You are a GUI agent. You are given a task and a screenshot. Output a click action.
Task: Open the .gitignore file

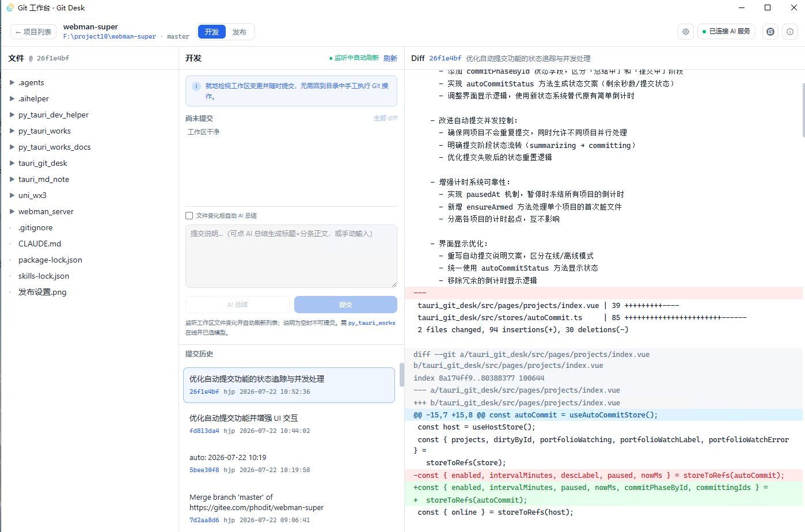[35, 227]
